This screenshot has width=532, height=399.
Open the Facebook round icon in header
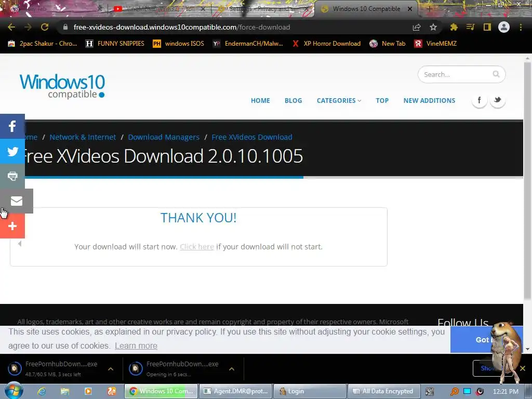tap(479, 100)
